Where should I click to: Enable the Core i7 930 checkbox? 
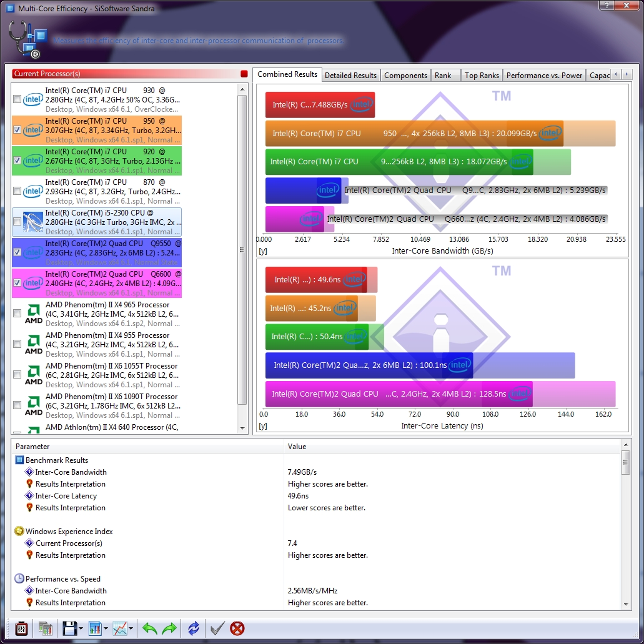pos(17,99)
